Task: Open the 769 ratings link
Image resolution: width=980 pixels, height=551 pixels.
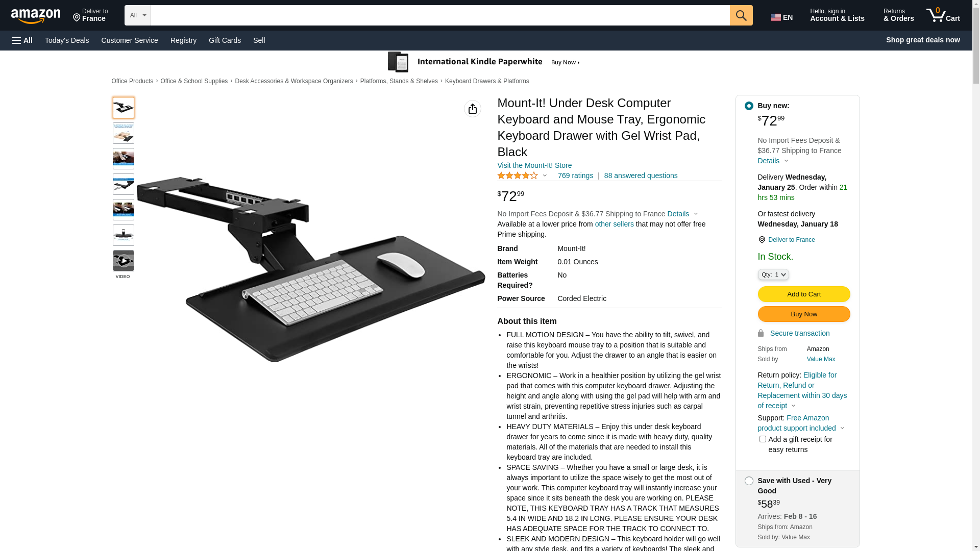Action: 575,176
